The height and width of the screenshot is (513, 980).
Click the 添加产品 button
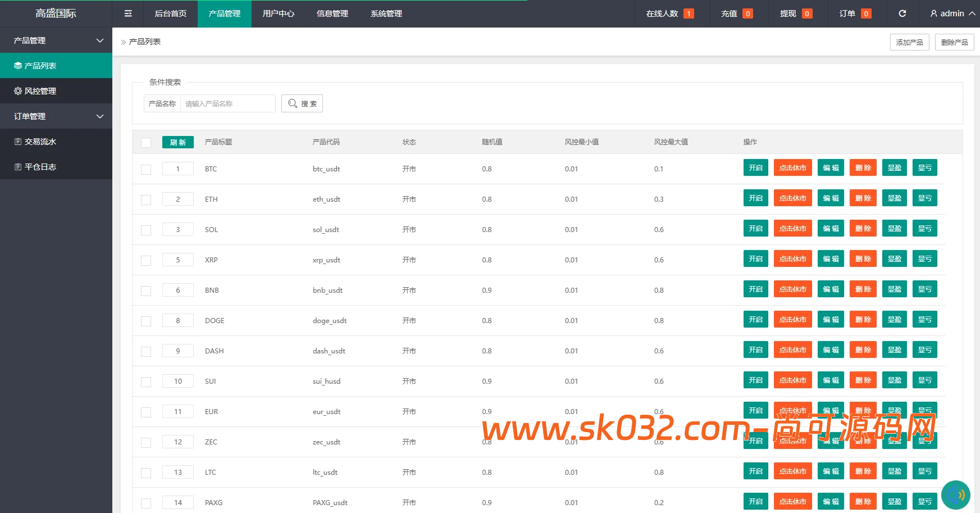[909, 42]
